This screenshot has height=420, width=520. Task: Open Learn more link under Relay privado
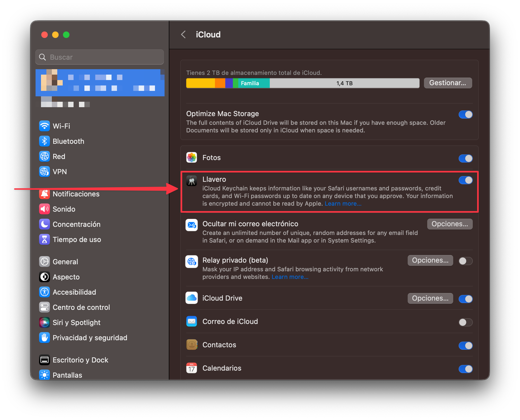(x=290, y=277)
